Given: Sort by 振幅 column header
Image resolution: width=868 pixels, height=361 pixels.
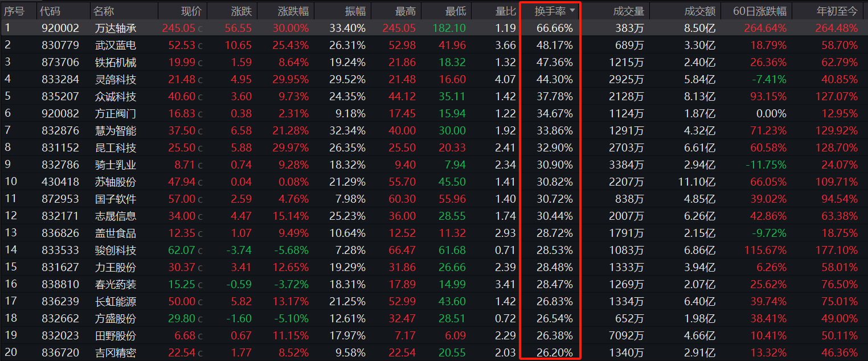Looking at the screenshot, I should (355, 11).
